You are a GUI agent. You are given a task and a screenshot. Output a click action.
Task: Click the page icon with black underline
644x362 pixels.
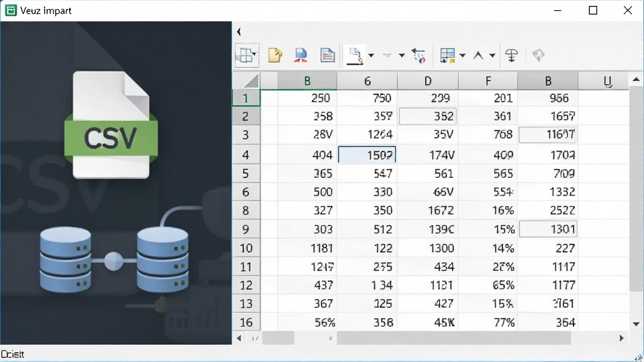coord(355,56)
